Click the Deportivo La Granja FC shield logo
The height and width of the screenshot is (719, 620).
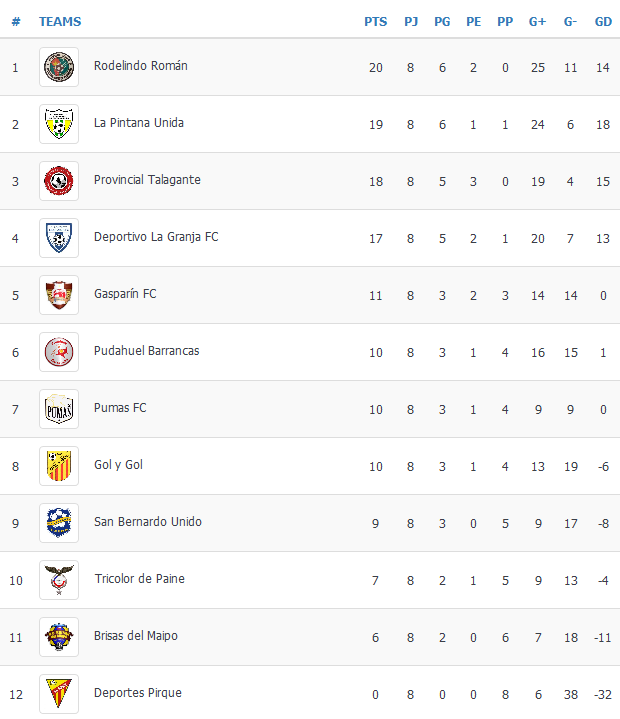click(59, 238)
